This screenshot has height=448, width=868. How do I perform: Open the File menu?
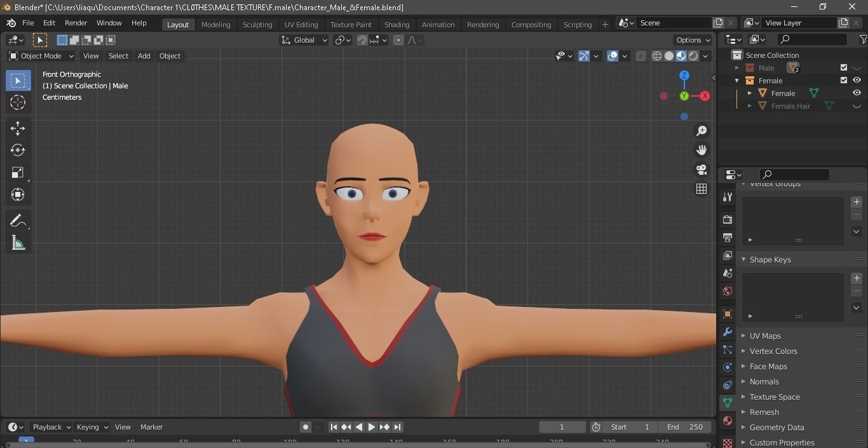point(28,23)
